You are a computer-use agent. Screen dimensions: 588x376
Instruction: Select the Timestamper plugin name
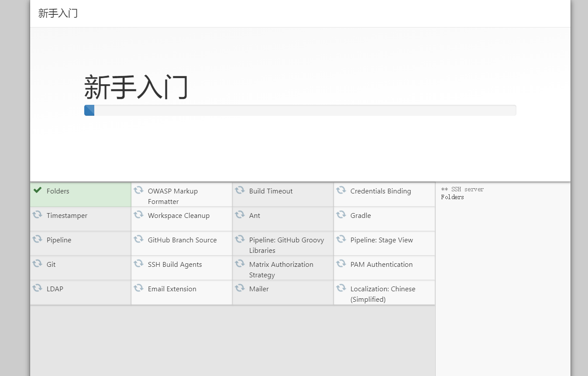(x=67, y=216)
